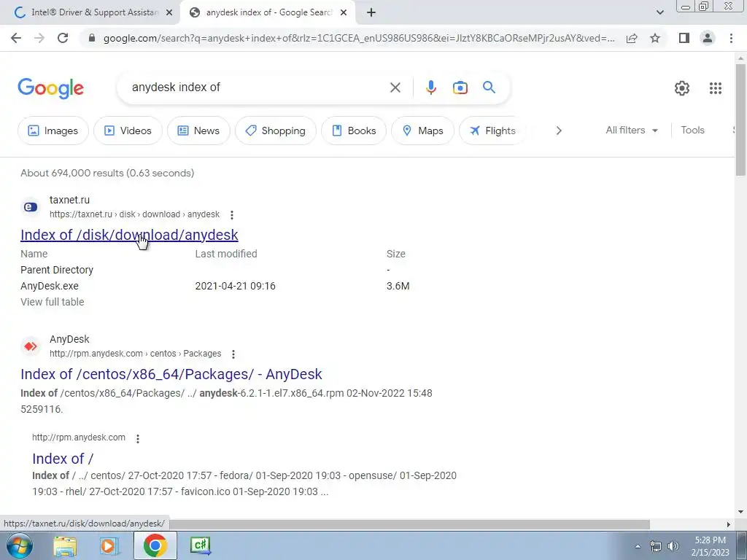Open the Index of / result link
This screenshot has height=560, width=747.
pyautogui.click(x=63, y=459)
